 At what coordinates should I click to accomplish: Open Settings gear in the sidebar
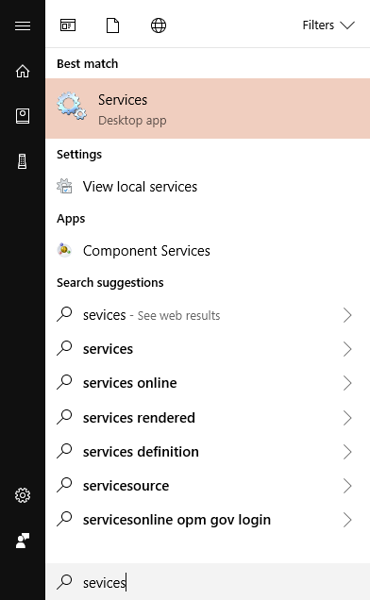click(23, 495)
